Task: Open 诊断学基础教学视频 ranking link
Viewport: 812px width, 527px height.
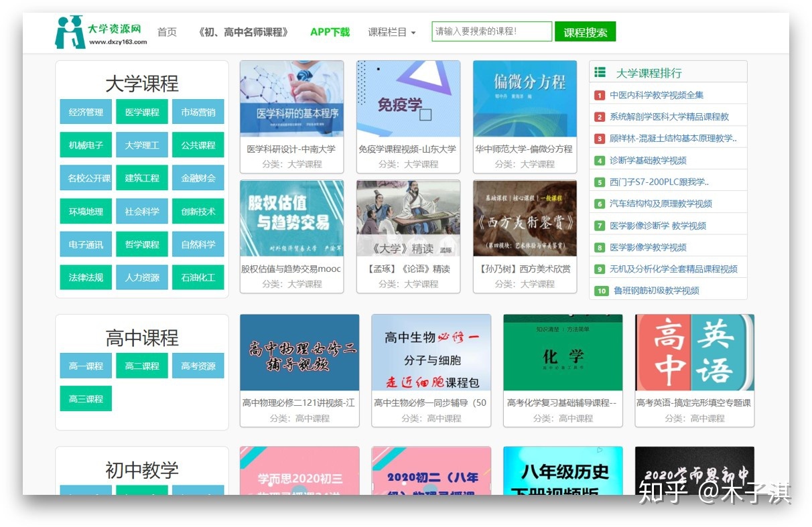Action: click(x=648, y=160)
